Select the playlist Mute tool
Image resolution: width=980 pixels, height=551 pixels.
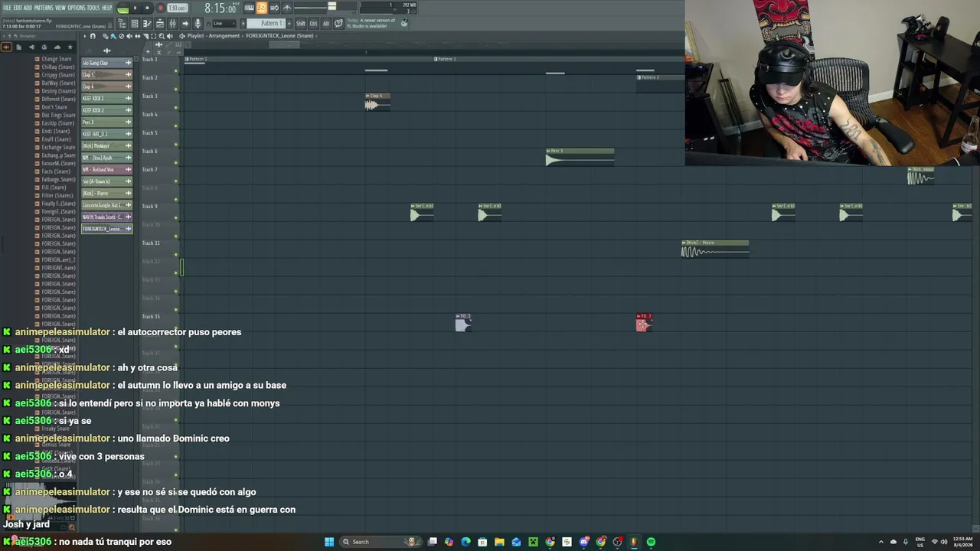[x=129, y=36]
